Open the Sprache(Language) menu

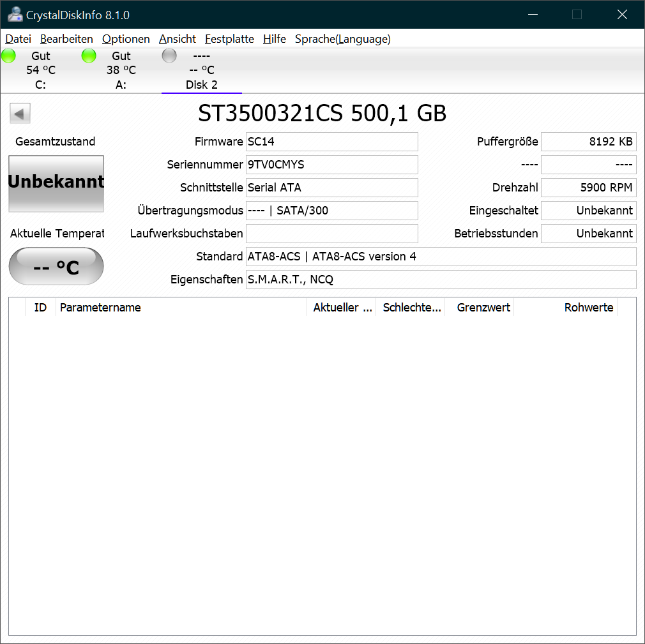[x=343, y=39]
